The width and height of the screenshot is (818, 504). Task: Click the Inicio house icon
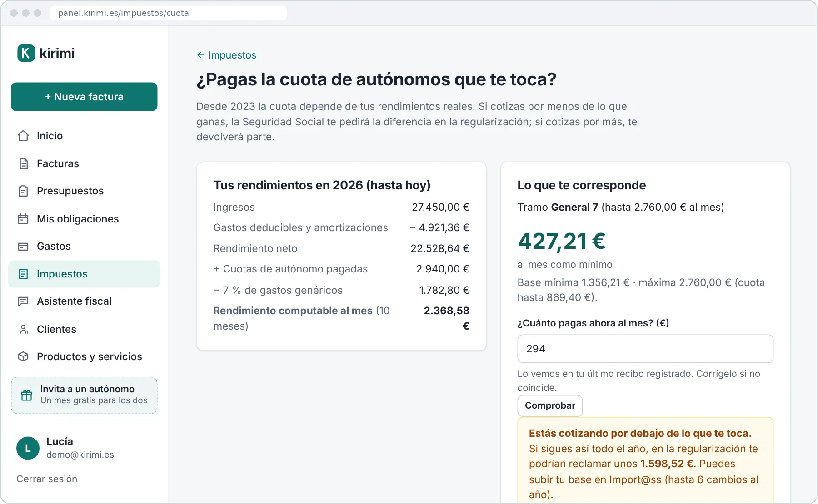(23, 136)
